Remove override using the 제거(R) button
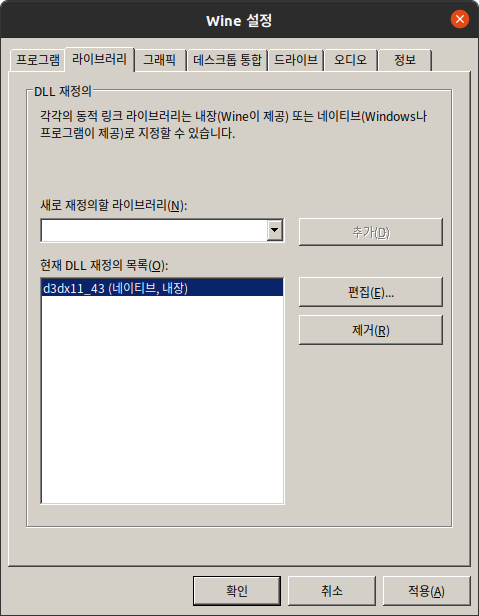The width and height of the screenshot is (479, 616). tap(371, 330)
